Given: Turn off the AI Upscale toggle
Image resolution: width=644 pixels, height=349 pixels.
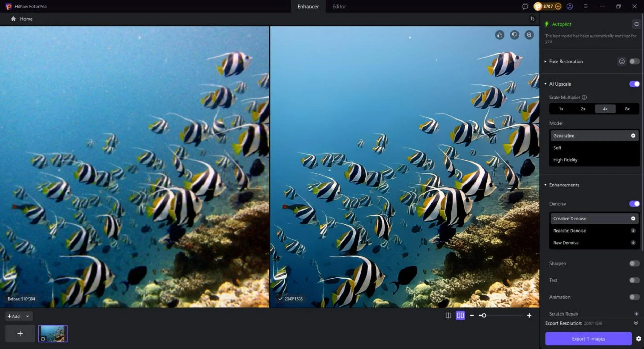Looking at the screenshot, I should [634, 84].
